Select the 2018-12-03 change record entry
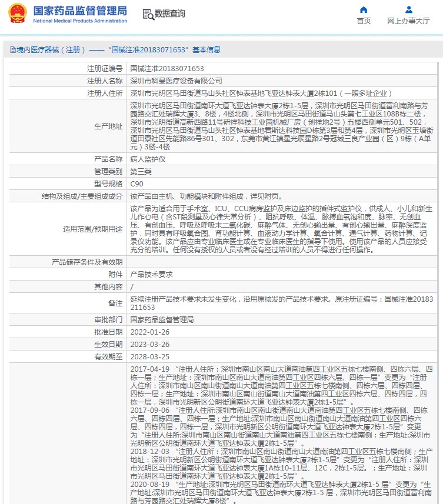The width and height of the screenshot is (443, 504). (281, 464)
